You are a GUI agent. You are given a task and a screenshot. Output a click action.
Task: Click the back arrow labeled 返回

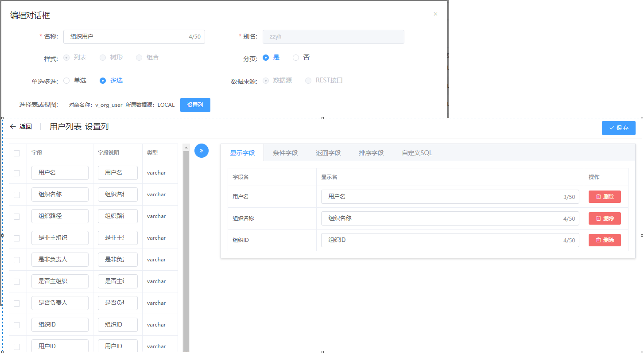[x=21, y=127]
